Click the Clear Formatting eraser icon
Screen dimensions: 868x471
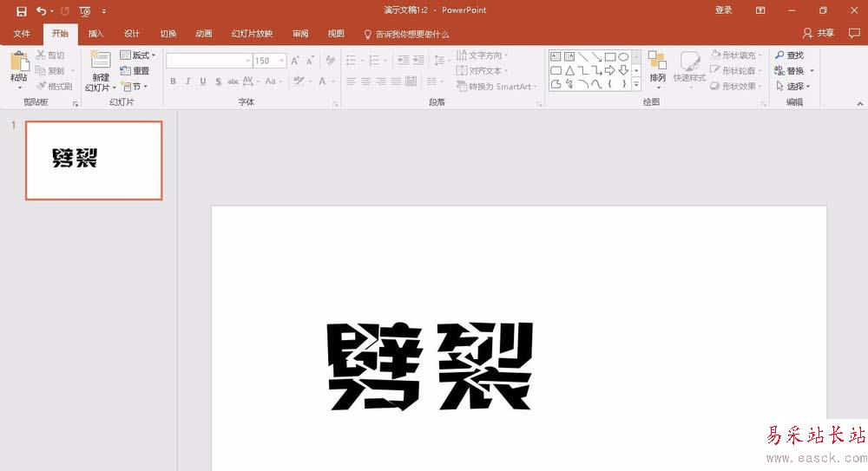pos(331,61)
